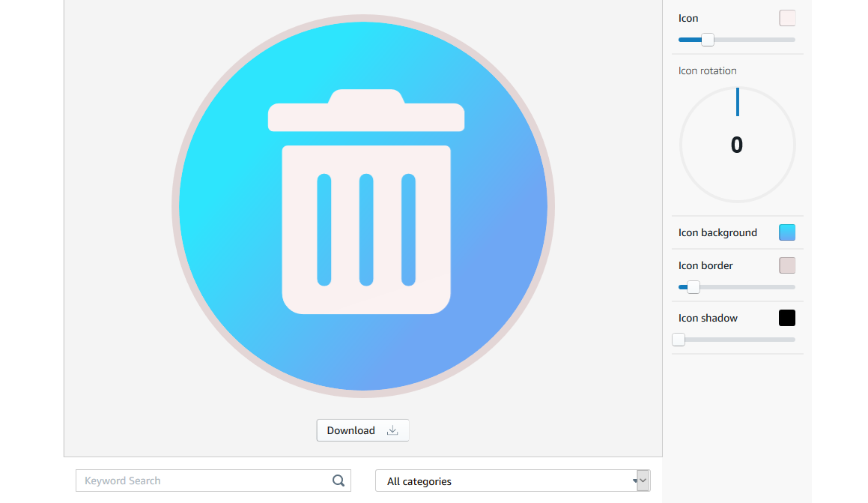Click the dropdown arrow beside All categories
The height and width of the screenshot is (503, 868).
pyautogui.click(x=641, y=481)
